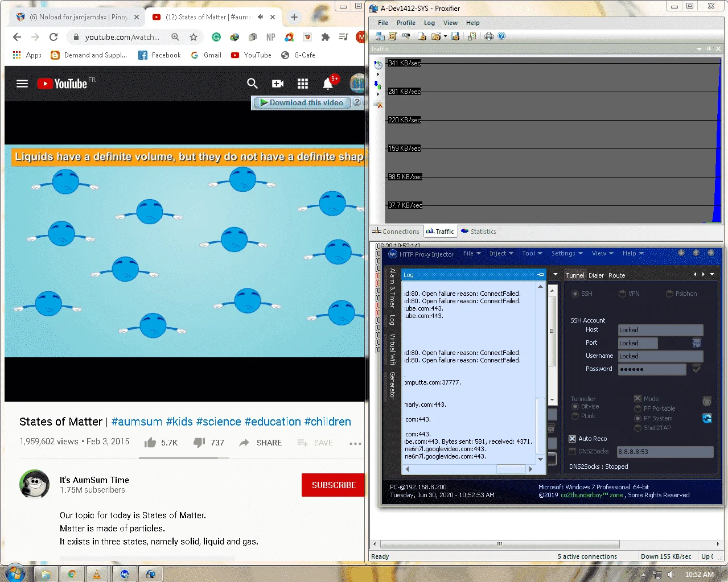Bookmark this page with the star icon
Screen dimensions: 728x582
194,37
